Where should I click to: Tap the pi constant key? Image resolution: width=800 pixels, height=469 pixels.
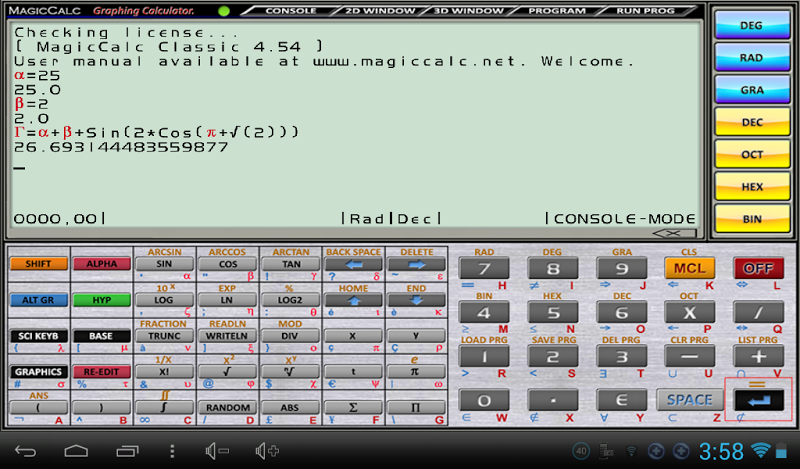click(416, 372)
